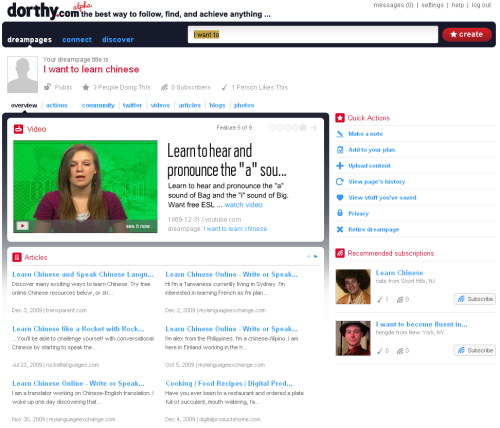The image size is (500, 428).
Task: Click the profile avatar placeholder
Action: coord(22,75)
